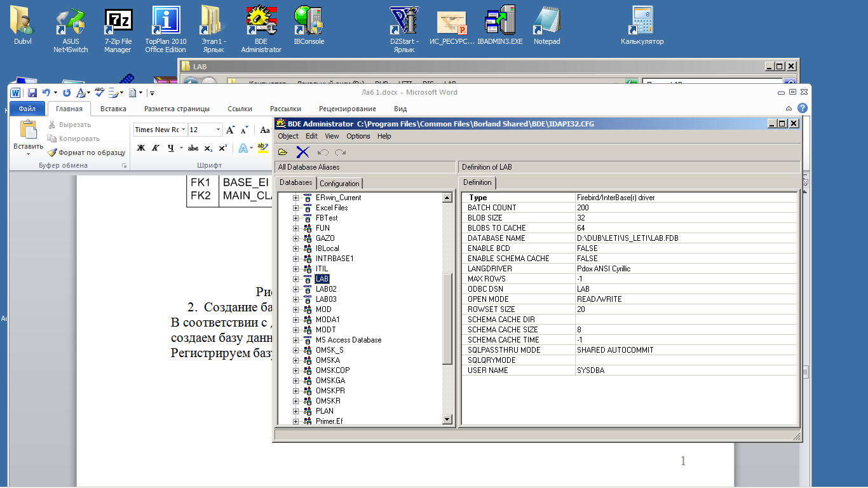
Task: Click the ABC spelling check icon in Word
Action: (x=100, y=92)
